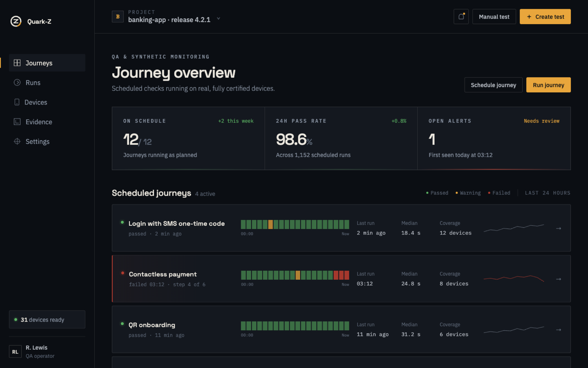Click '+2 this week' indicator
Image resolution: width=588 pixels, height=368 pixels.
tap(236, 121)
